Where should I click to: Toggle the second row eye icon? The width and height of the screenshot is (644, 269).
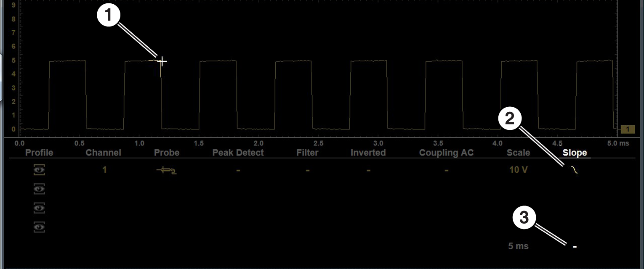click(x=39, y=190)
